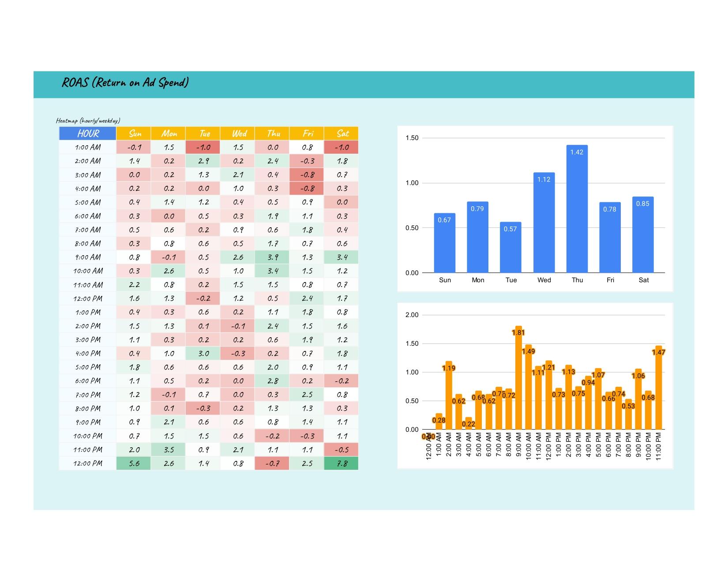Select the Sat column header in heatmap

click(342, 133)
